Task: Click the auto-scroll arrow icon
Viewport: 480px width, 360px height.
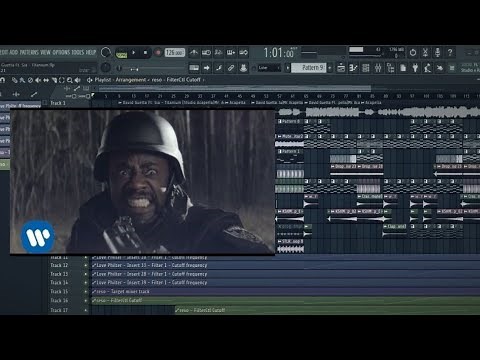Action: [x=207, y=68]
